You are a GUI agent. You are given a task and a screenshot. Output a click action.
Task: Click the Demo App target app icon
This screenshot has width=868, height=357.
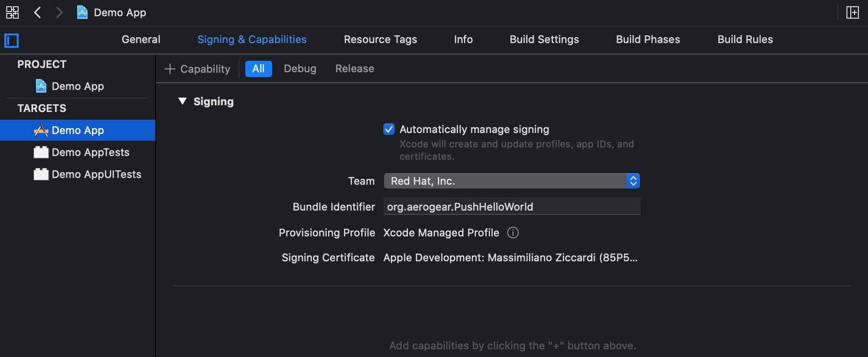click(41, 130)
